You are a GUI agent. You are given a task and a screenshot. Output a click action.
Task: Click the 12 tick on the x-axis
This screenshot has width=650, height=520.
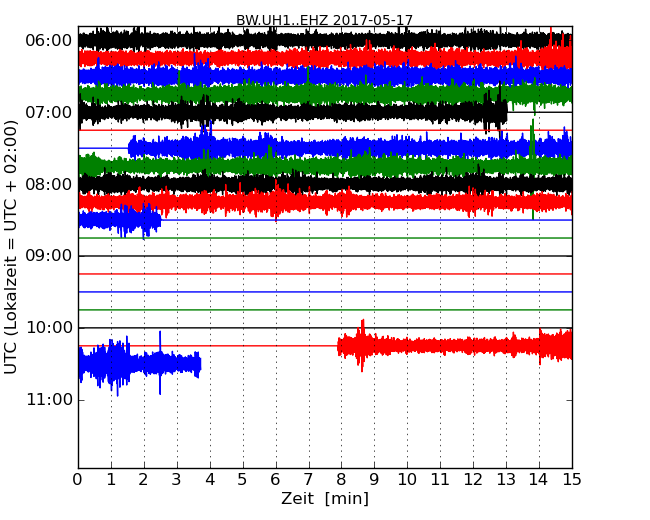coord(473,480)
